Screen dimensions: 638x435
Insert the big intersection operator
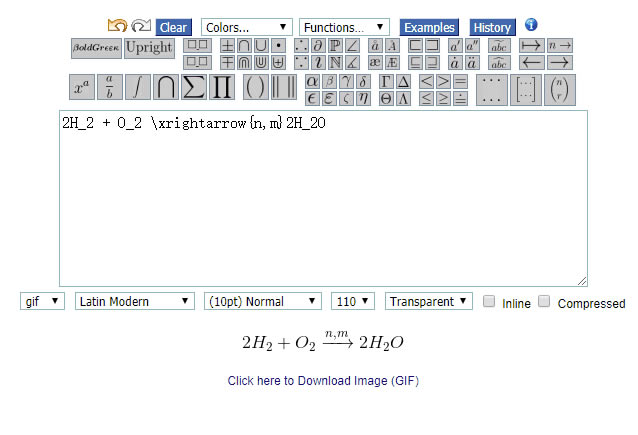click(166, 87)
